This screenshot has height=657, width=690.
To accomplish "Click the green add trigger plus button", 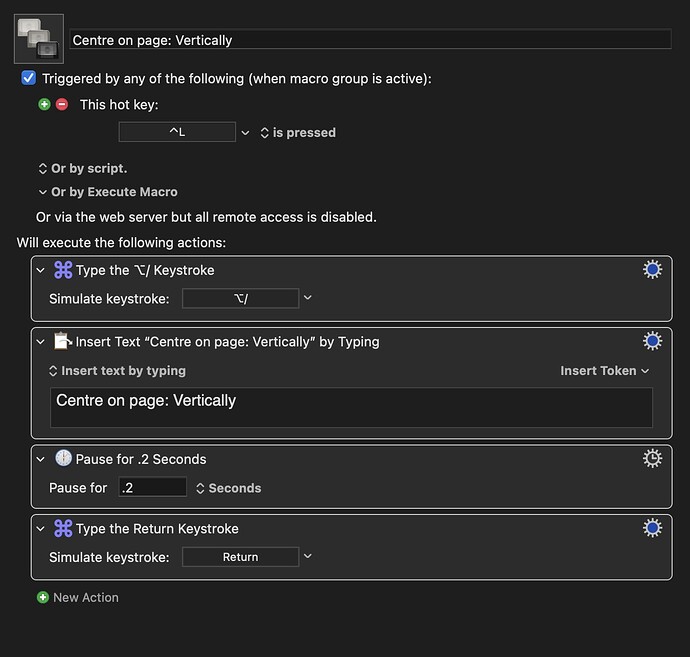I will click(x=44, y=104).
